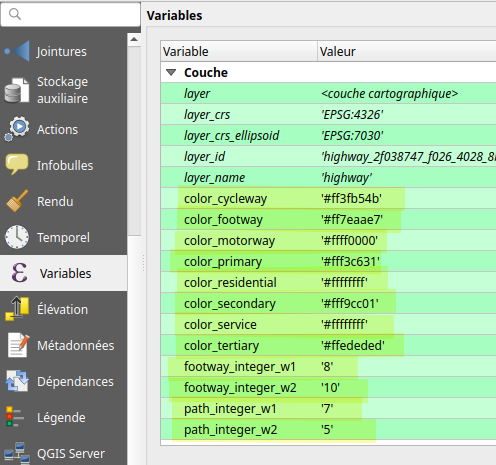Image resolution: width=496 pixels, height=465 pixels.
Task: Select the Variables section label
Action: pyautogui.click(x=65, y=273)
